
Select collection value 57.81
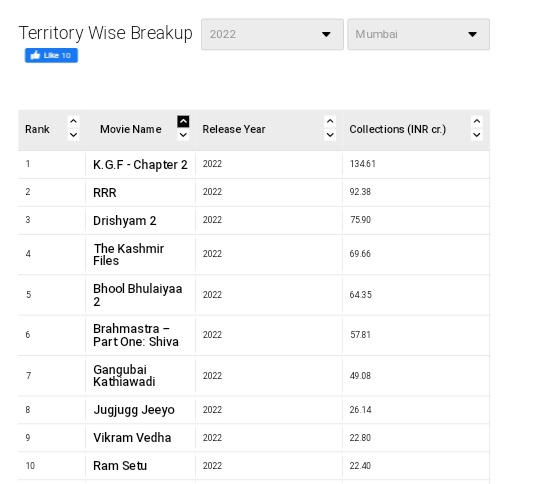pos(360,335)
